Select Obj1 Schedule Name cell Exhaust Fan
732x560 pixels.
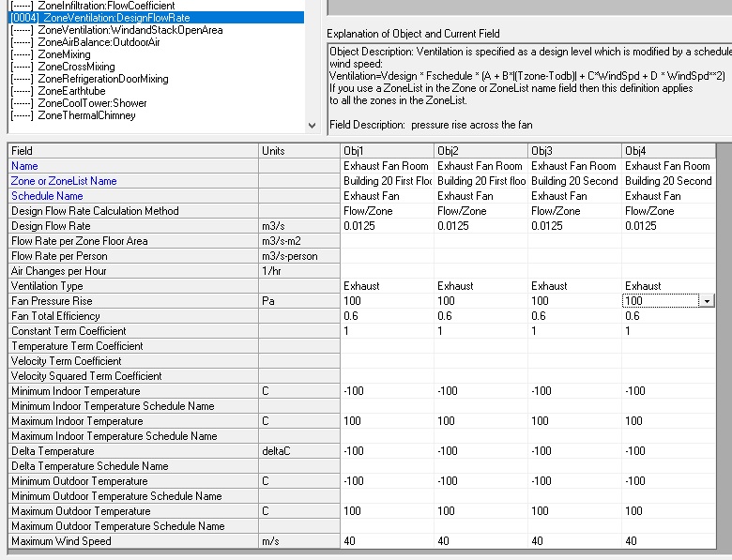tap(387, 195)
